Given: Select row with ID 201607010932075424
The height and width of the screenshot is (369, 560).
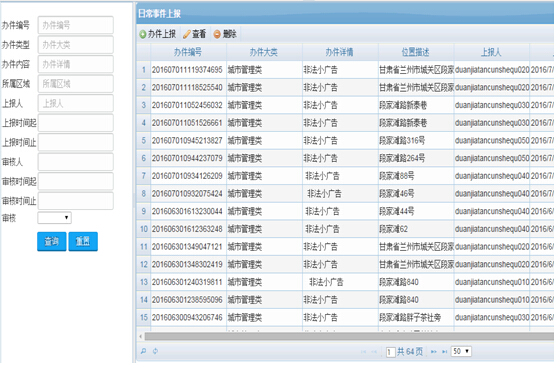Looking at the screenshot, I should tap(345, 194).
